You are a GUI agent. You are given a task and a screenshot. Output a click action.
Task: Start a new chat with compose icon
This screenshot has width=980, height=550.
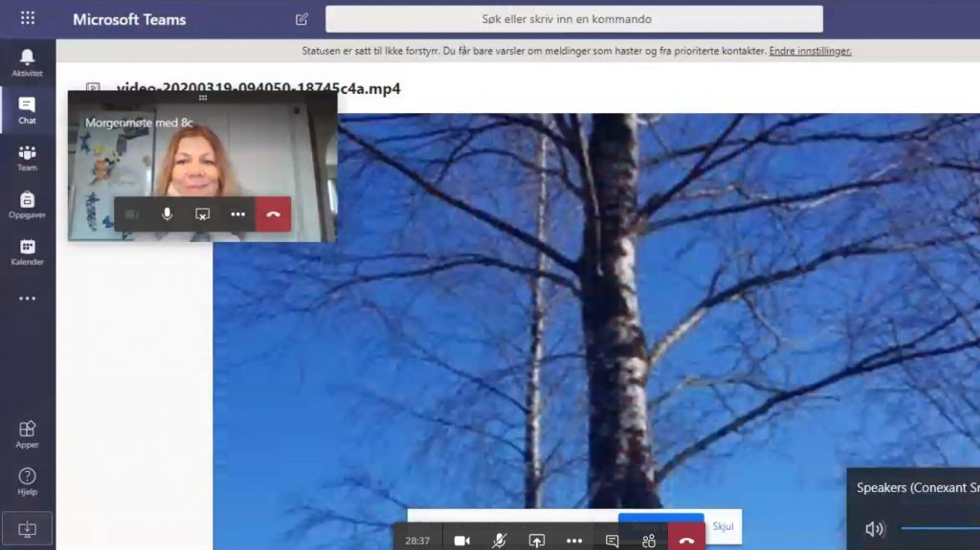(x=301, y=19)
